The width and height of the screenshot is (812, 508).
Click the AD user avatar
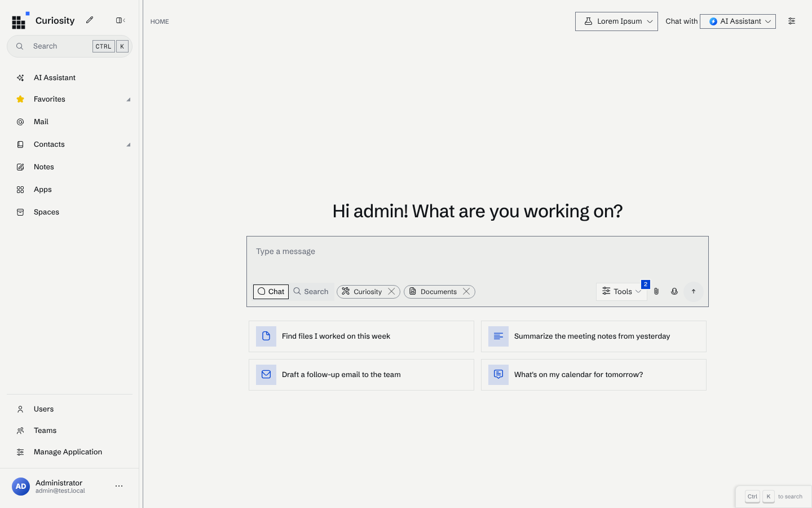coord(21,486)
